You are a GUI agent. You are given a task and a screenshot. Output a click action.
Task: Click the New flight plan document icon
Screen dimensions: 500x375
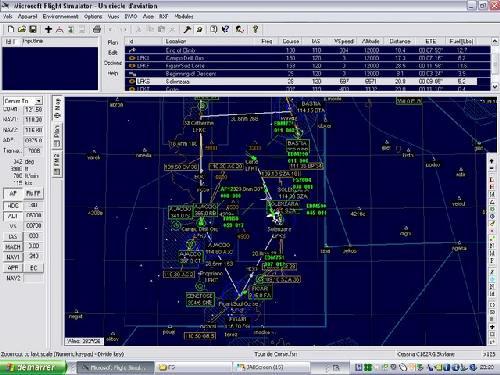click(11, 29)
